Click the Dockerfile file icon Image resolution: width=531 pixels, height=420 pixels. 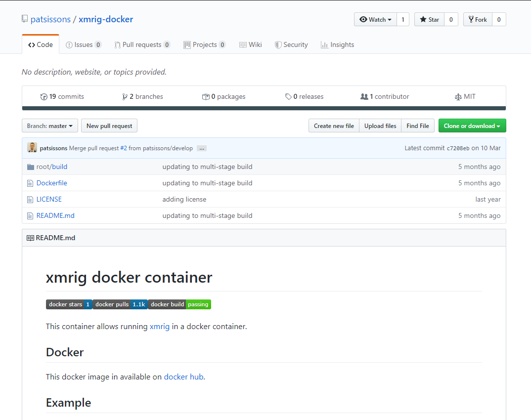[x=30, y=183]
